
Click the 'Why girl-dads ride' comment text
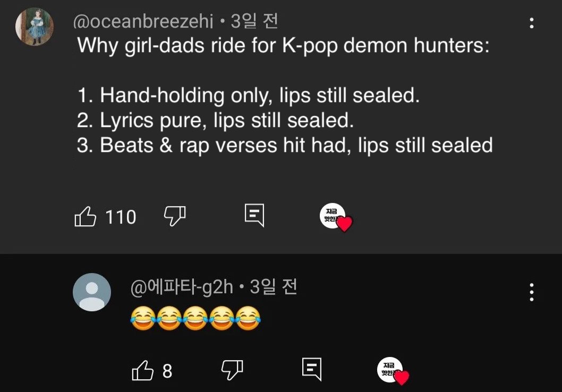[x=283, y=45]
